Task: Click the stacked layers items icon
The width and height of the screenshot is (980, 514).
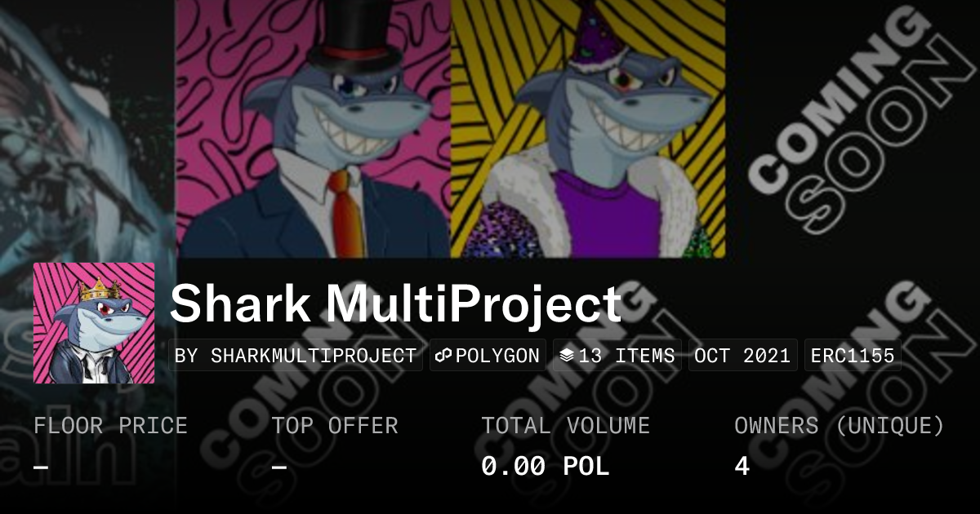Action: (x=567, y=356)
